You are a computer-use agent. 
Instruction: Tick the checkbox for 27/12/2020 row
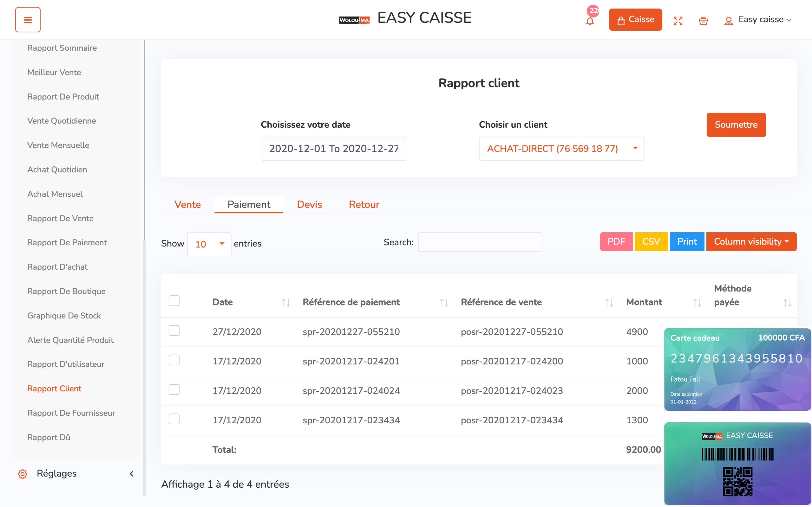coord(174,331)
